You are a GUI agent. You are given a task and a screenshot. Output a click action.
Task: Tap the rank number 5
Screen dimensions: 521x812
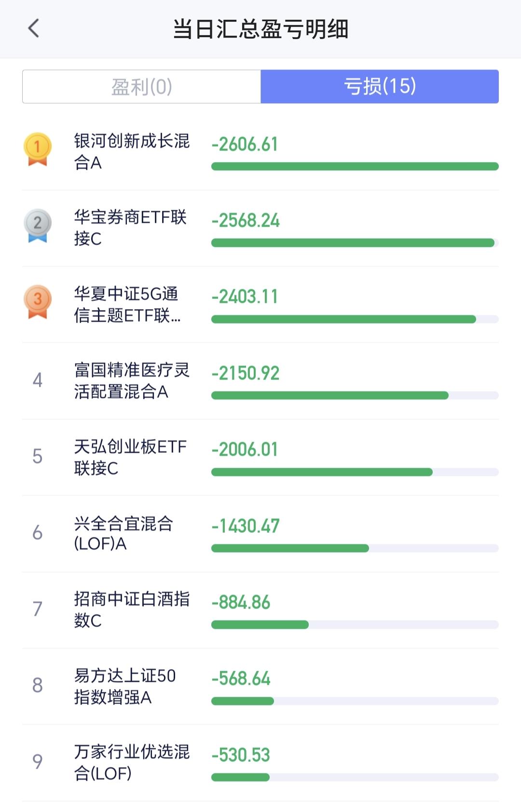(x=38, y=456)
